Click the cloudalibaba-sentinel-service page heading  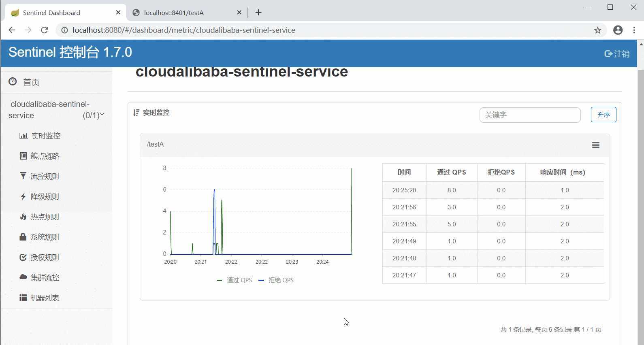(x=242, y=72)
